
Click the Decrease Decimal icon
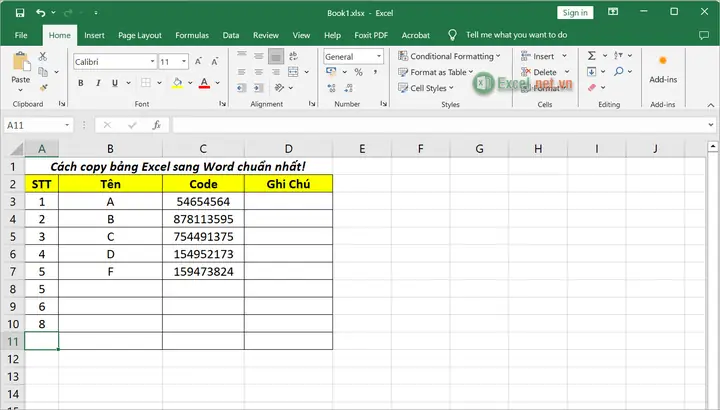349,88
